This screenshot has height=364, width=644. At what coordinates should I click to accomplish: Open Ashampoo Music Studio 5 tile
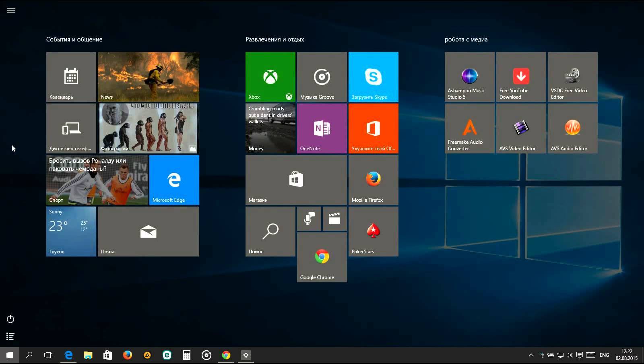pos(470,77)
